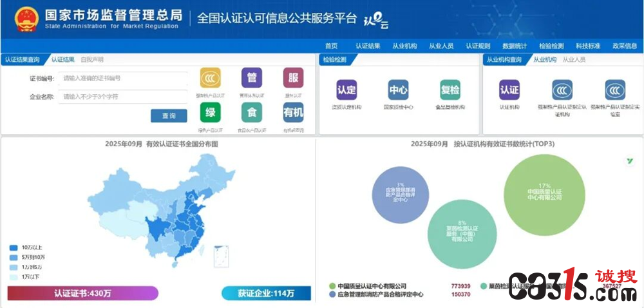Click the 查询 search button

coord(169,116)
